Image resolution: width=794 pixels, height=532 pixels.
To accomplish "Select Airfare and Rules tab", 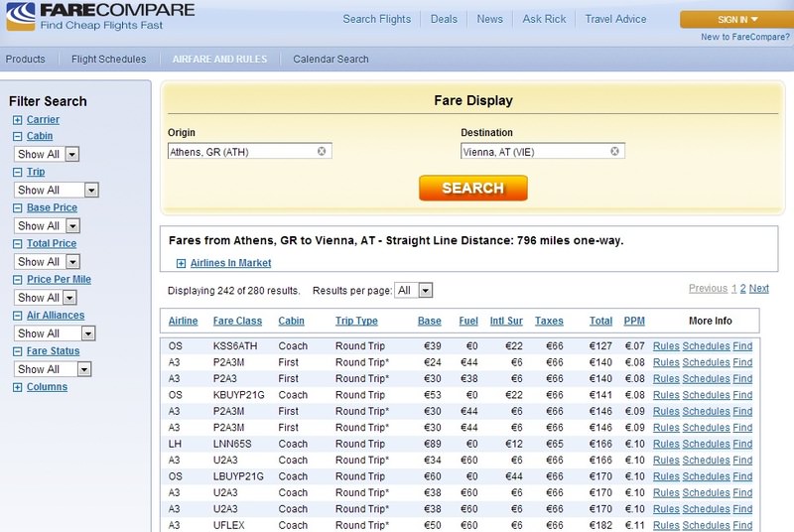I will (x=219, y=60).
